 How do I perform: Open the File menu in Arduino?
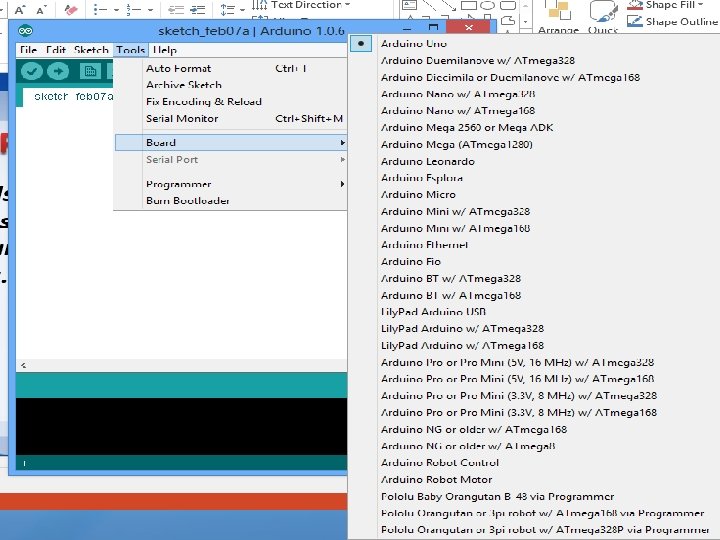click(x=28, y=50)
